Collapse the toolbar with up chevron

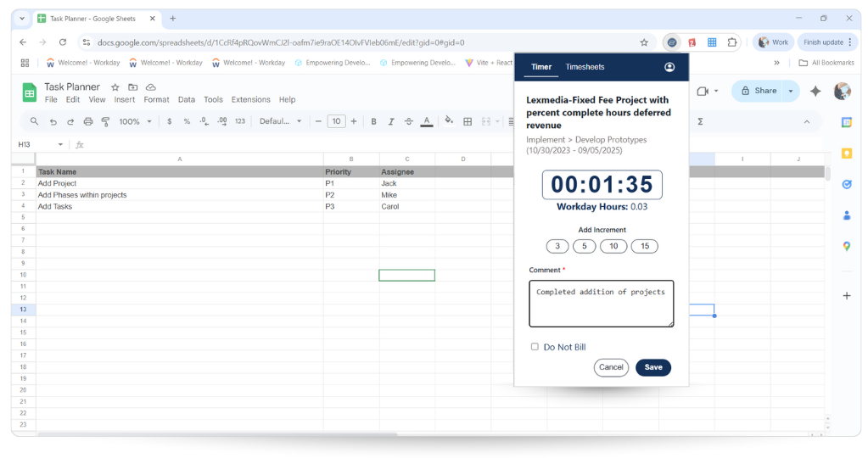tap(807, 121)
